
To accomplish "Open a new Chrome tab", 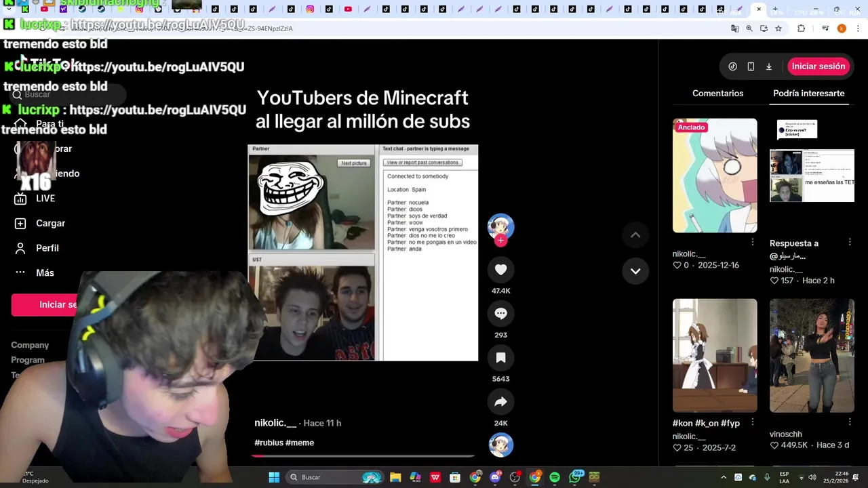I will pos(775,9).
